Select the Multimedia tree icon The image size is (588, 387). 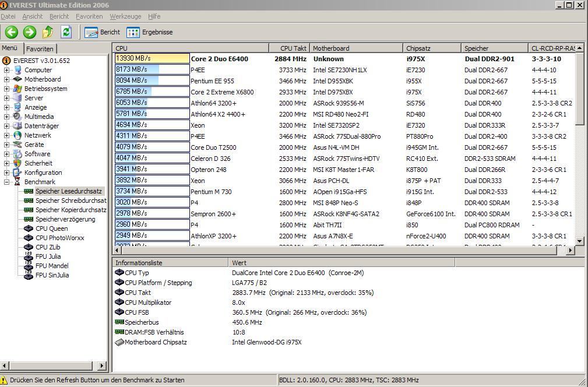(17, 117)
